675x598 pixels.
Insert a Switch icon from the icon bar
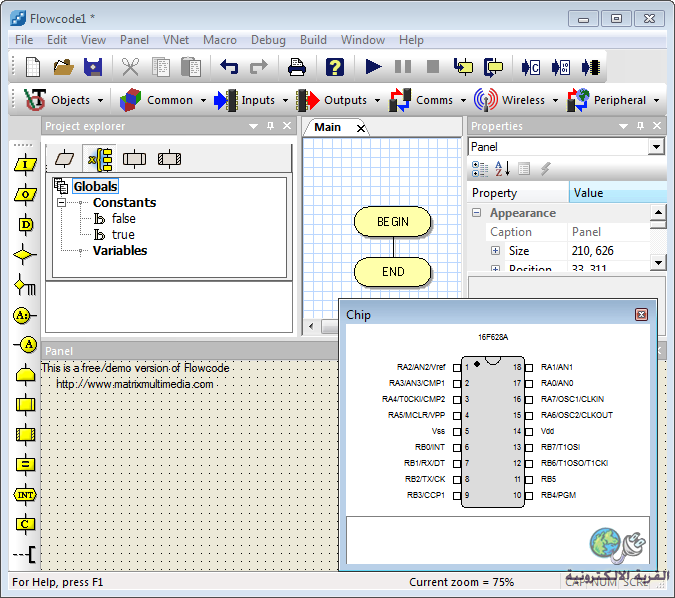click(25, 285)
